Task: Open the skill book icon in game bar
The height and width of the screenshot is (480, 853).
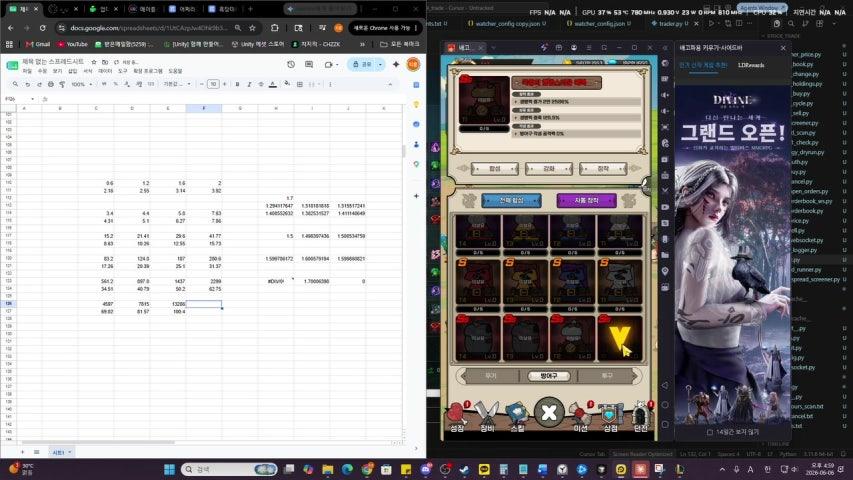Action: [517, 417]
